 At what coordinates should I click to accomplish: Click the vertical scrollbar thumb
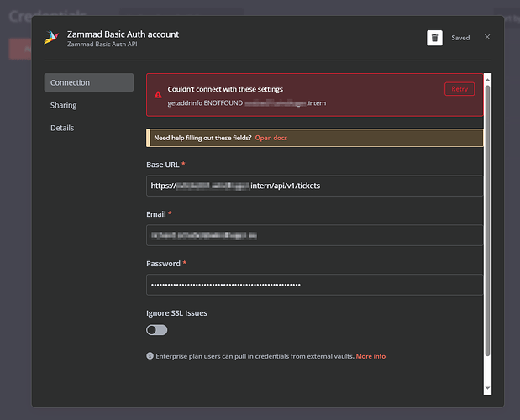click(x=487, y=221)
